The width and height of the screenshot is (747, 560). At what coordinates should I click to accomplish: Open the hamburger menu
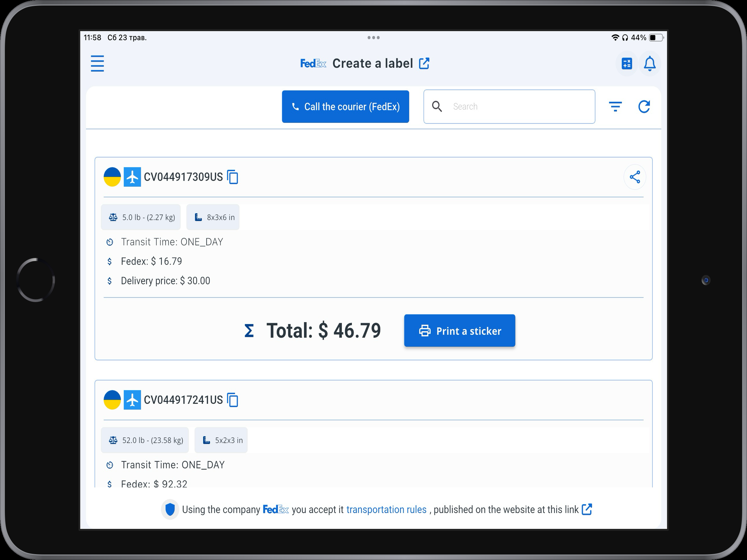97,63
